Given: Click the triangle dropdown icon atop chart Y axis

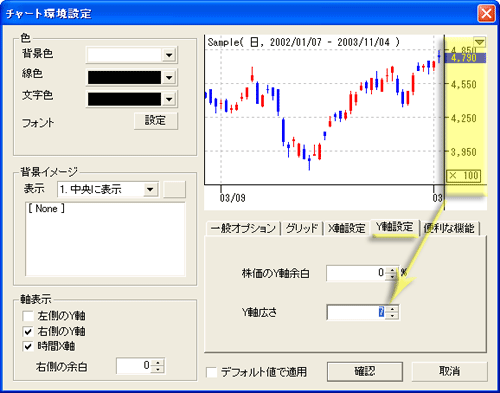Looking at the screenshot, I should (x=480, y=42).
